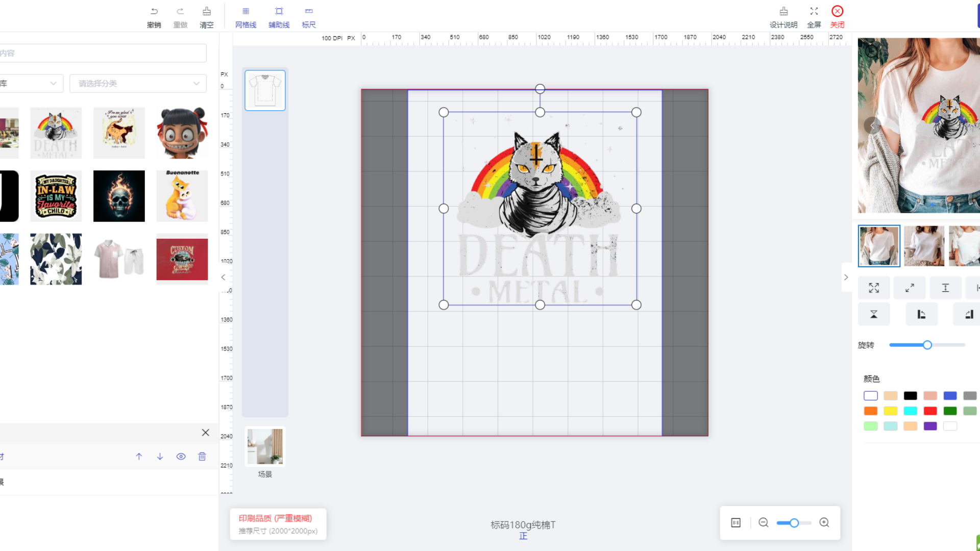Expand right panel with chevron arrow
Screen dimensions: 980x551
[846, 278]
